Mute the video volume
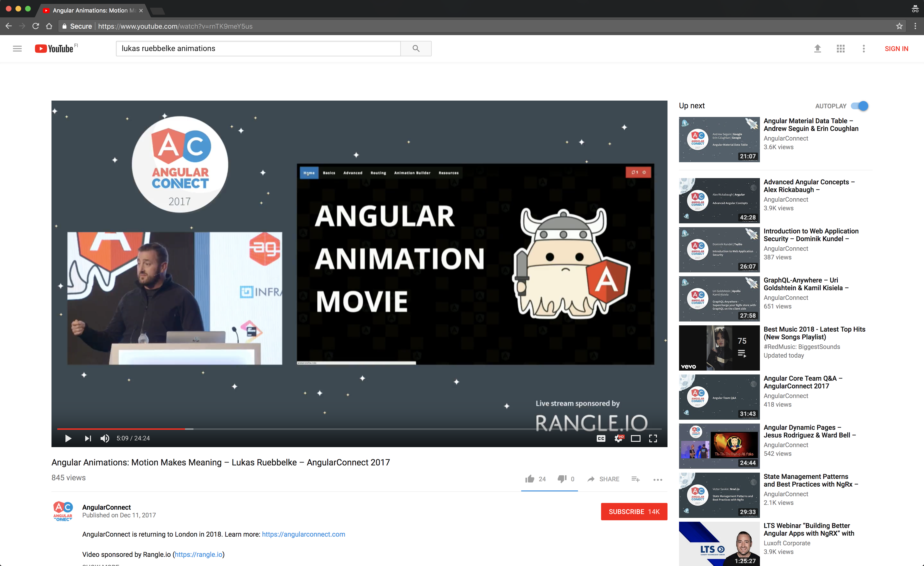Viewport: 924px width, 566px height. [105, 438]
